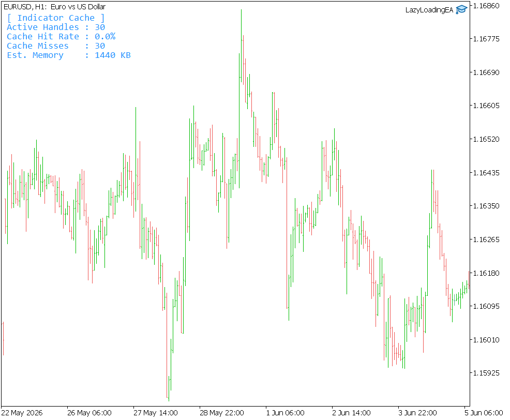
Task: Click the EURUSD, H1 chart title
Action: click(x=55, y=7)
